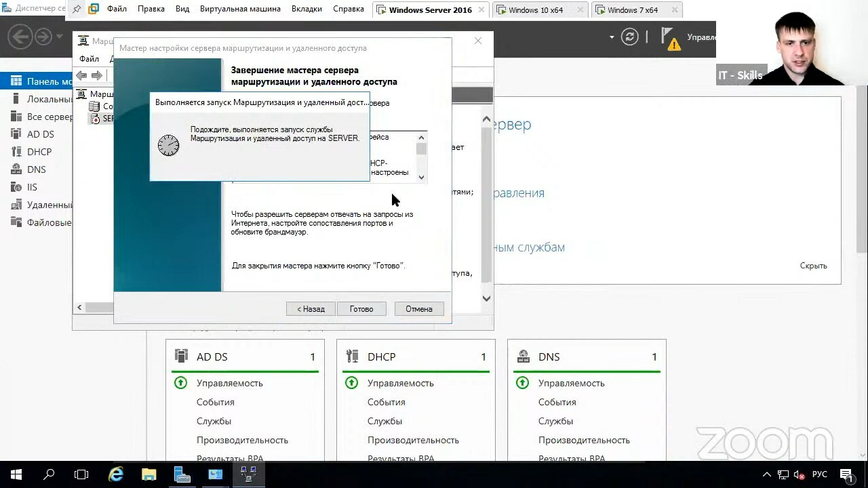The image size is (868, 488).
Task: Switch to the Windows 10 x64 tab
Action: pyautogui.click(x=540, y=9)
